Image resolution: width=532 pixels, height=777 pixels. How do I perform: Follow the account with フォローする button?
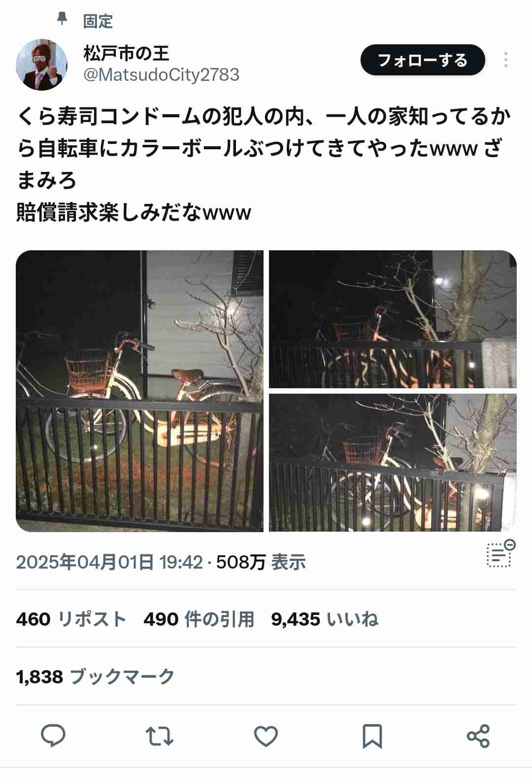coord(423,60)
